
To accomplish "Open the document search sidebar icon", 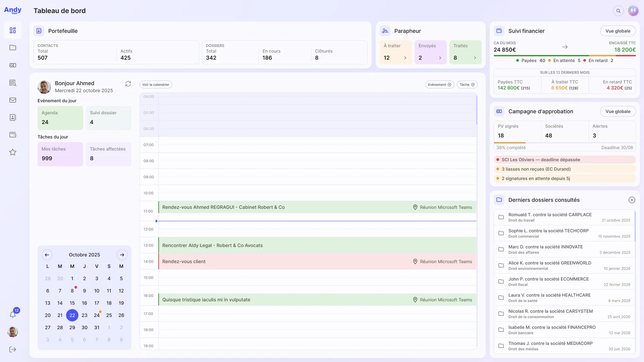I will tap(13, 83).
